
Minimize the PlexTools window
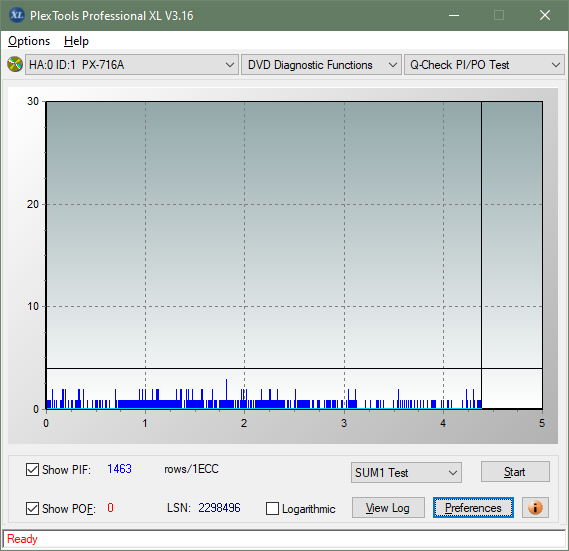click(454, 15)
